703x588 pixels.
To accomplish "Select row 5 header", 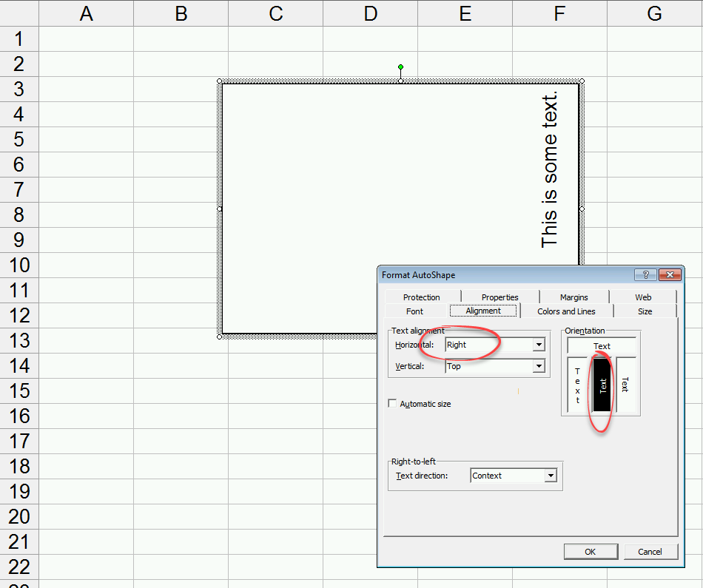I will (x=19, y=139).
